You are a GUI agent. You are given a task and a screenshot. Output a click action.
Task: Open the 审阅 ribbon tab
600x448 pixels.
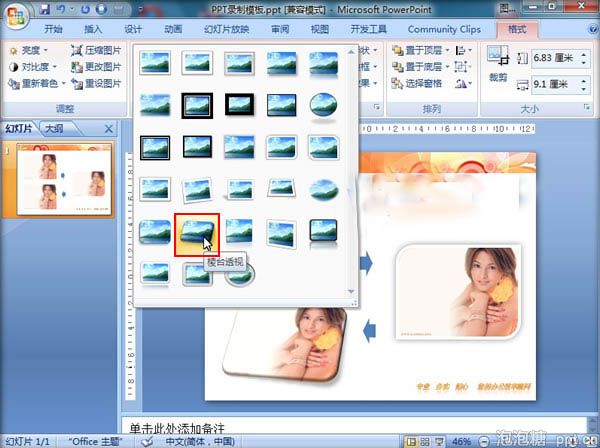point(280,29)
